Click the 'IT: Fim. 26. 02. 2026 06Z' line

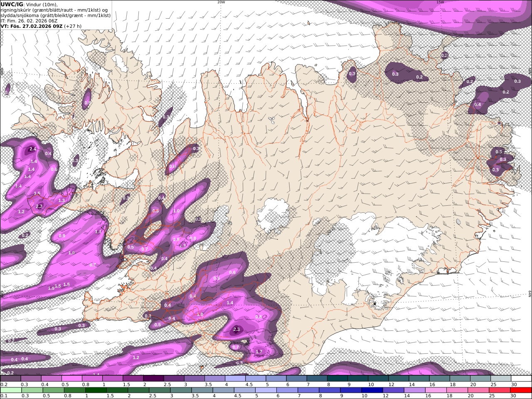point(29,21)
